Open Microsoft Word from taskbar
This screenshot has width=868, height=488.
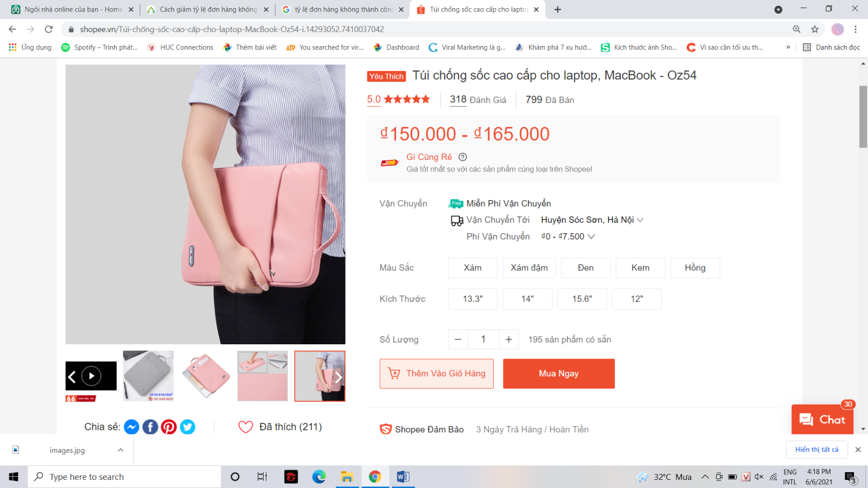pos(403,477)
